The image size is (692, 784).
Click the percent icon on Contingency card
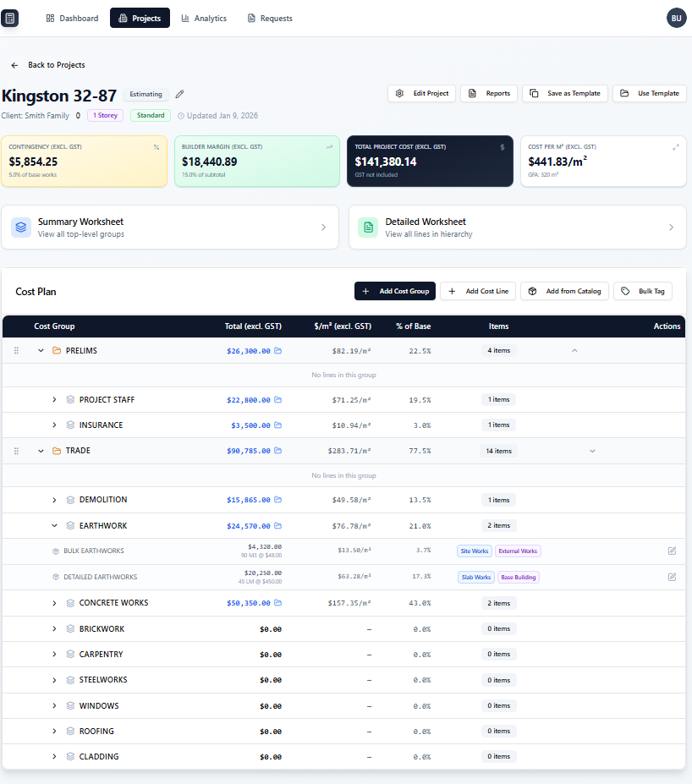tap(157, 147)
